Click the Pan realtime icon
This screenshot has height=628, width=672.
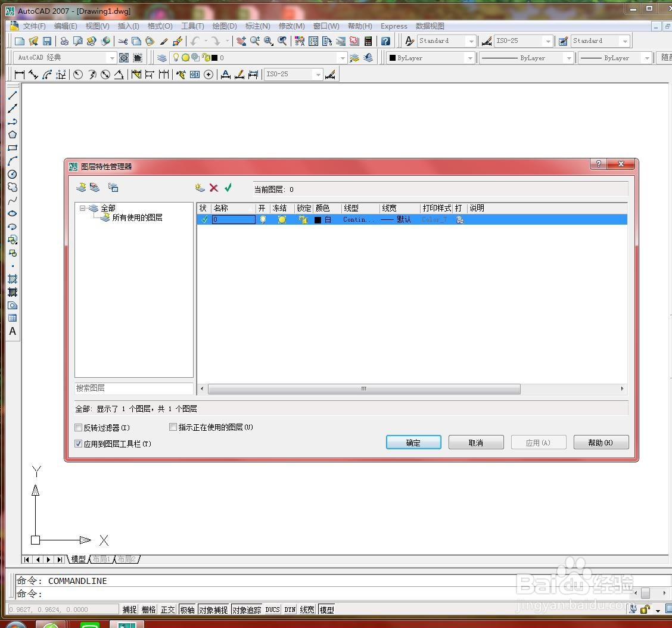tap(241, 41)
